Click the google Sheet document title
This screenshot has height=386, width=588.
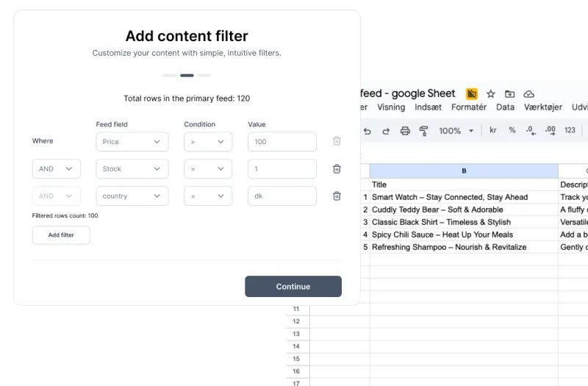click(408, 93)
